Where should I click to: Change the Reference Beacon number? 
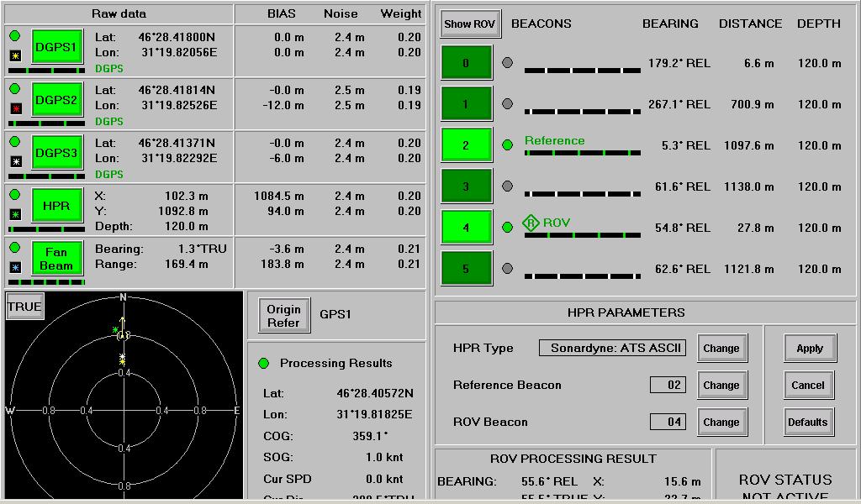tap(721, 386)
